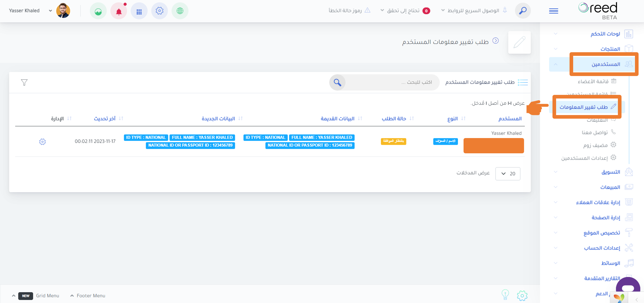
Task: Toggle the hamburger sidebar menu
Action: [x=554, y=11]
